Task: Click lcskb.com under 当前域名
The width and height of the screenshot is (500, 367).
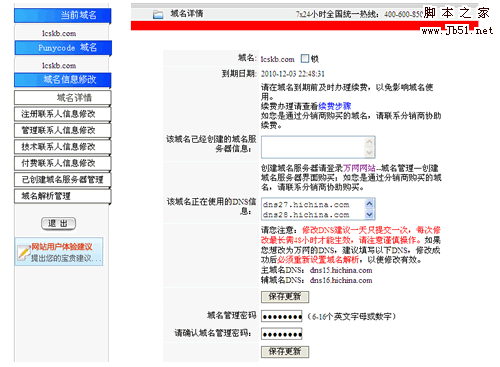Action: tap(59, 33)
